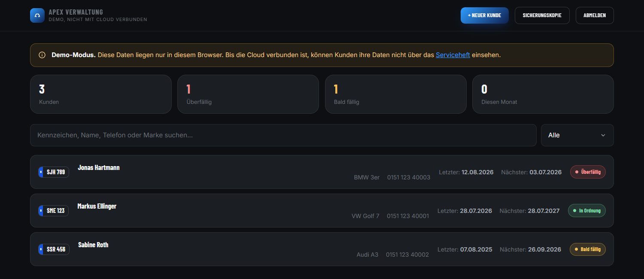This screenshot has width=644, height=279.
Task: Click the In Ordnung status badge
Action: click(x=587, y=211)
